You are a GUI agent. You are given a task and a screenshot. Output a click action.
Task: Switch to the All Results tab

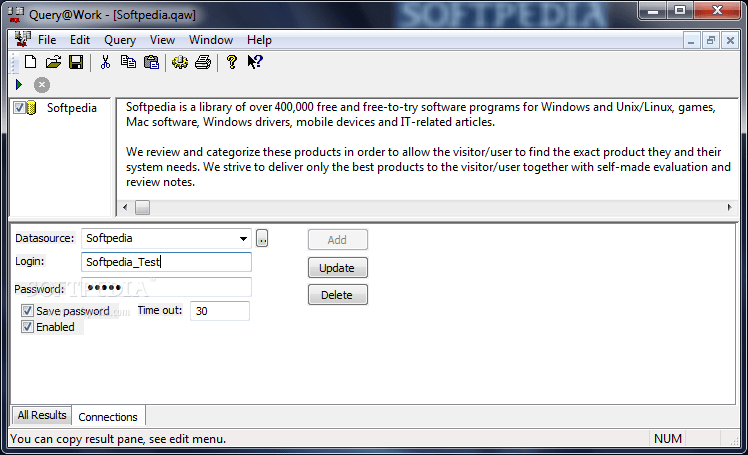(42, 415)
